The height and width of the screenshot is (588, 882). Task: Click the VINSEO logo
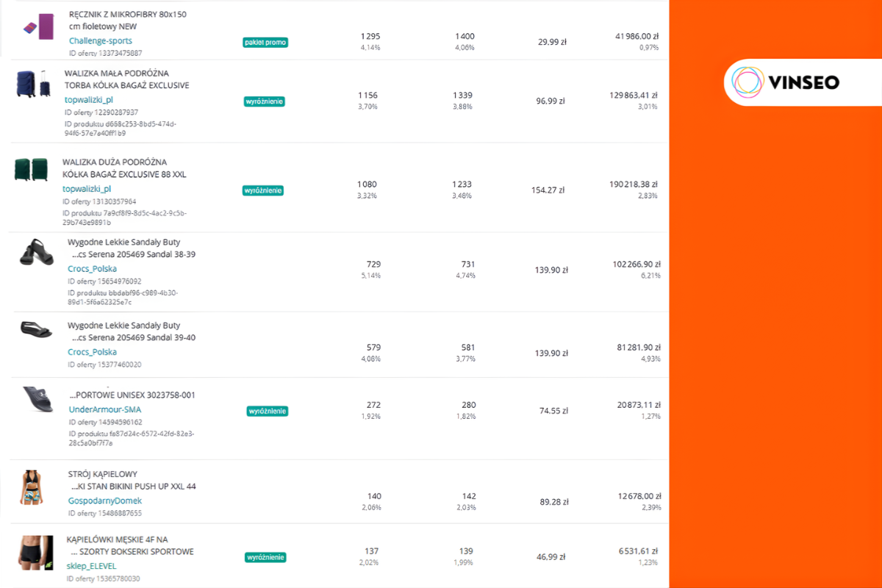tap(784, 82)
